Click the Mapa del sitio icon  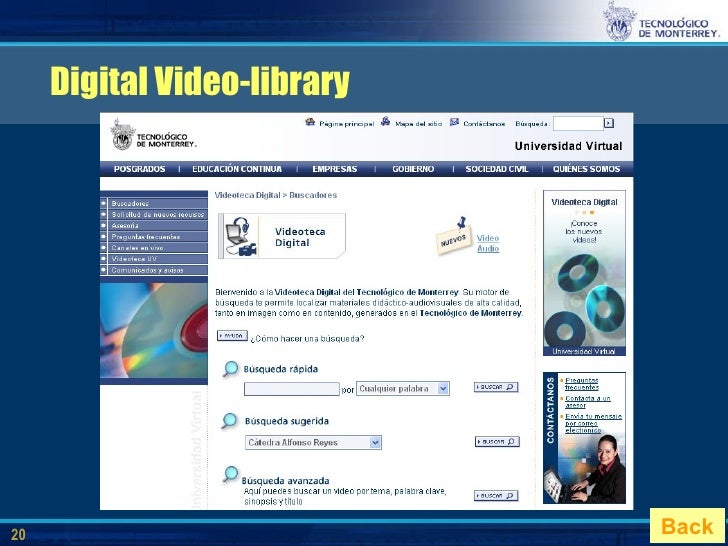click(x=385, y=122)
